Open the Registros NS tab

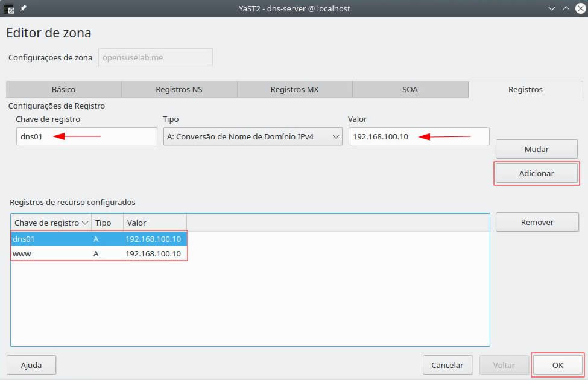tap(179, 89)
